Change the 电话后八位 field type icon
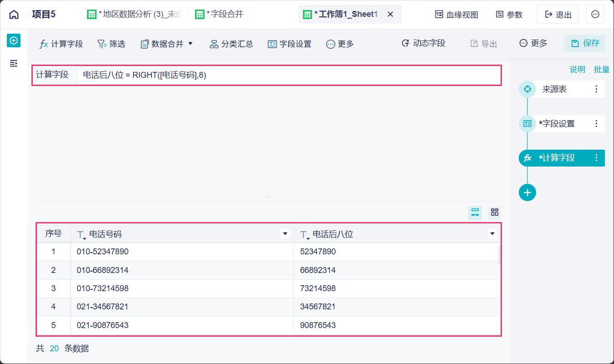The image size is (614, 364). [305, 235]
